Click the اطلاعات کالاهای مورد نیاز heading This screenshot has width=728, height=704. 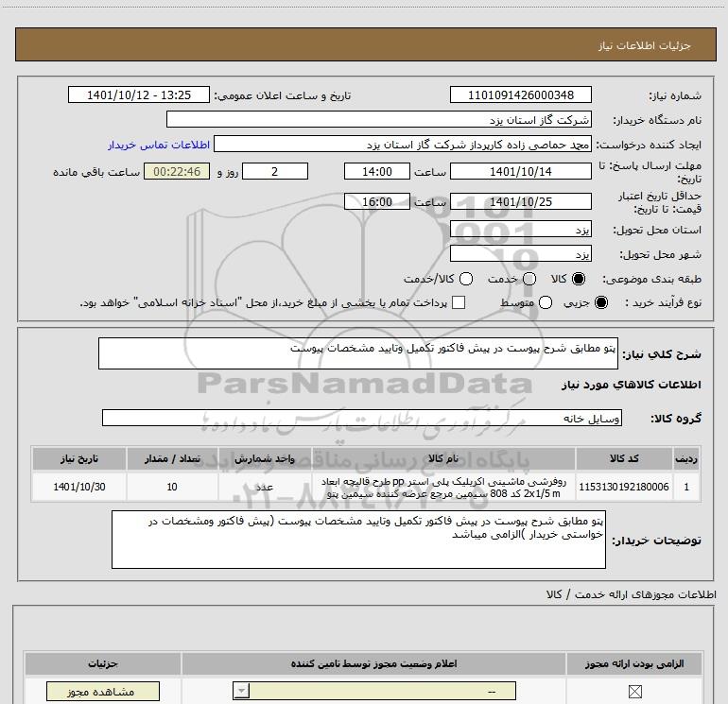coord(631,385)
